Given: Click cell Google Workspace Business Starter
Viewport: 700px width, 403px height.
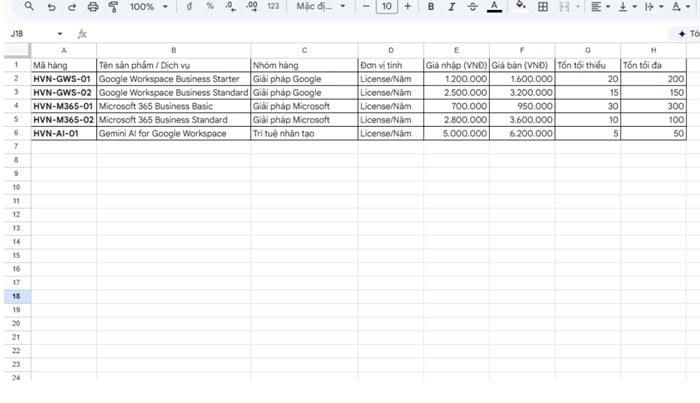Looking at the screenshot, I should click(x=174, y=79).
